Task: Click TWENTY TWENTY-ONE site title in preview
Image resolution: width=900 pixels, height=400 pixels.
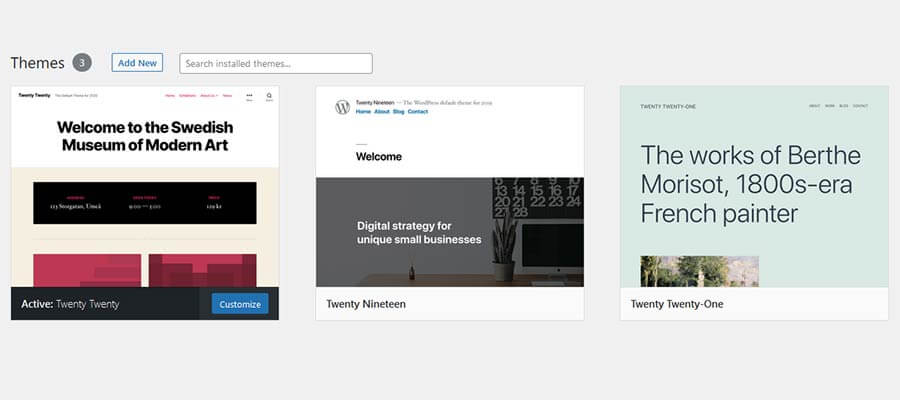Action: point(668,106)
